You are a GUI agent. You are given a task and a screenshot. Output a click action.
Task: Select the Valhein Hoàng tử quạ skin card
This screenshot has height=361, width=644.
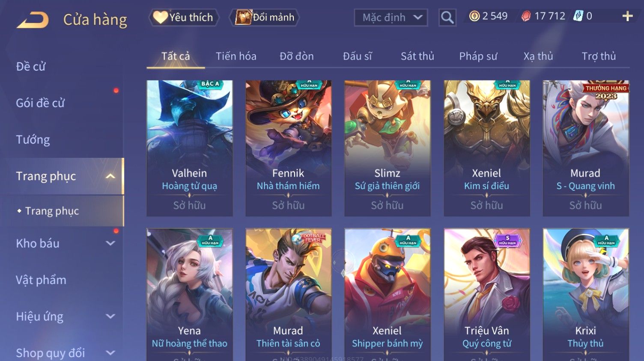[190, 148]
